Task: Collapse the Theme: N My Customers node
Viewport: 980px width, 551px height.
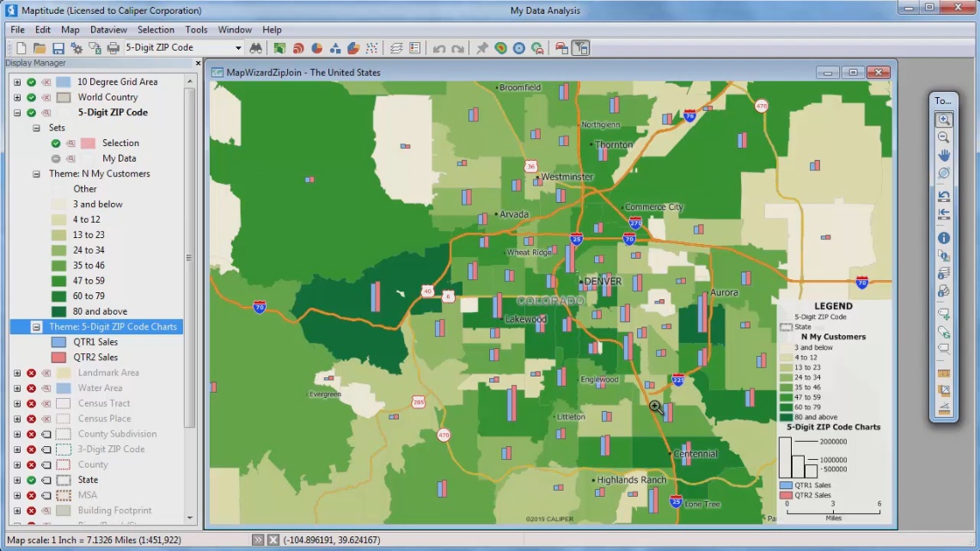Action: click(x=36, y=174)
